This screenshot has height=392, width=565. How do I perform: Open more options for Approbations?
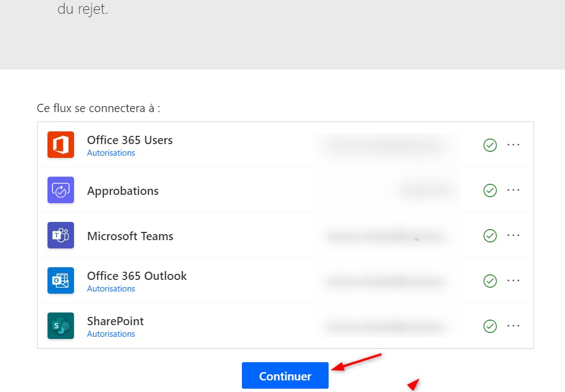coord(513,190)
